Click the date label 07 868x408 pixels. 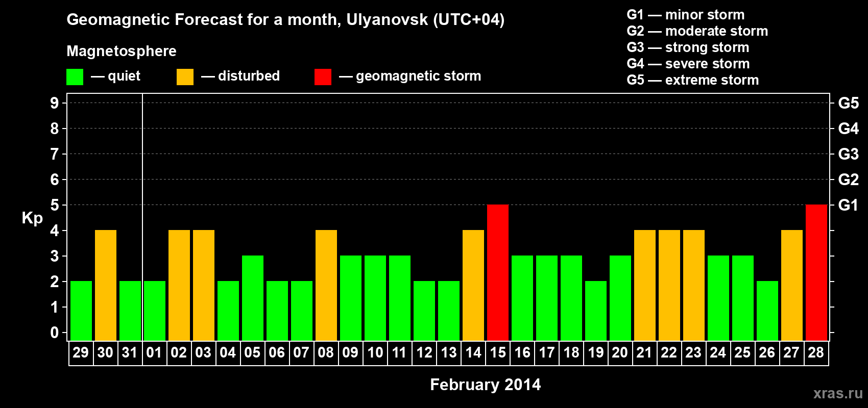301,352
